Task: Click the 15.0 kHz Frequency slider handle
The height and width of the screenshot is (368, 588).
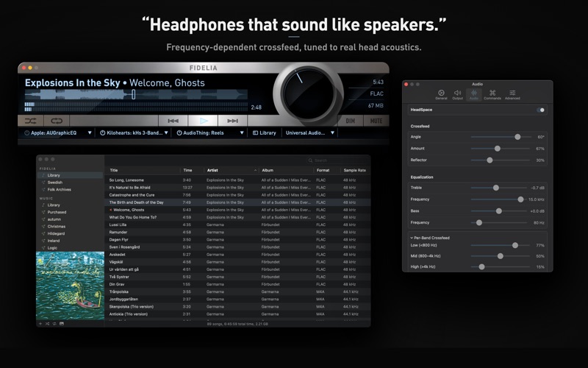Action: pyautogui.click(x=520, y=199)
